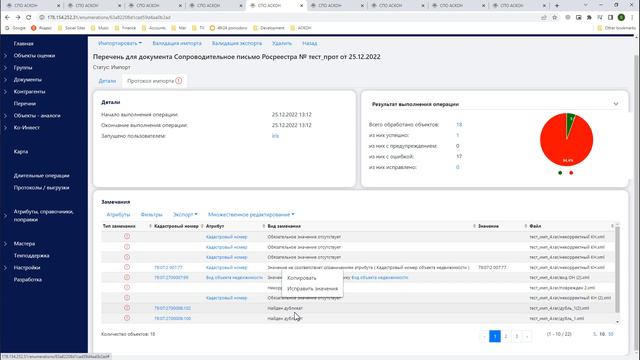Click error icon in the дубль_1(2).xml row
640x360 pixels.
coord(127,308)
